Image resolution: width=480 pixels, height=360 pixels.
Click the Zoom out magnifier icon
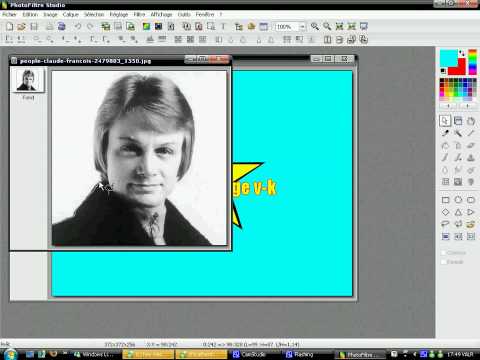(x=327, y=27)
